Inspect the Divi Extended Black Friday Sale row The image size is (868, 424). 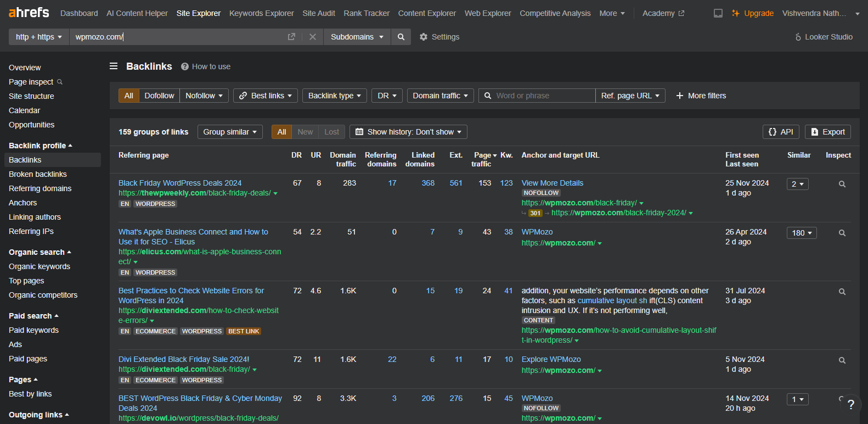(x=842, y=360)
